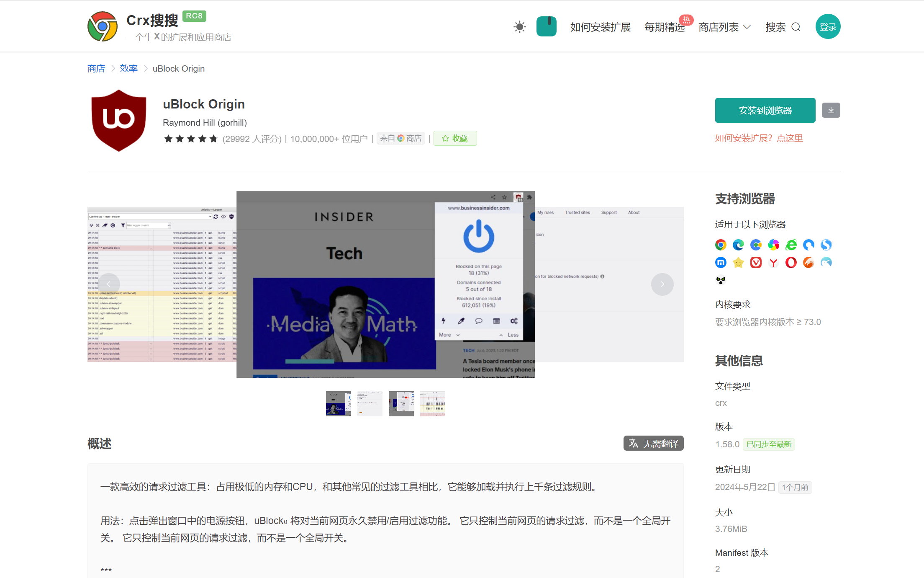Open the 点这里 installation help link
924x578 pixels.
(x=790, y=138)
